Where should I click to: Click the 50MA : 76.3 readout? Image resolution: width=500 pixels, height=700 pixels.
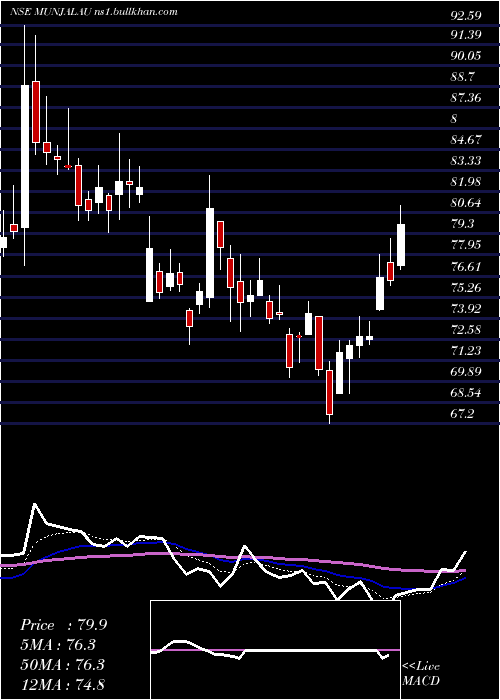tap(62, 664)
